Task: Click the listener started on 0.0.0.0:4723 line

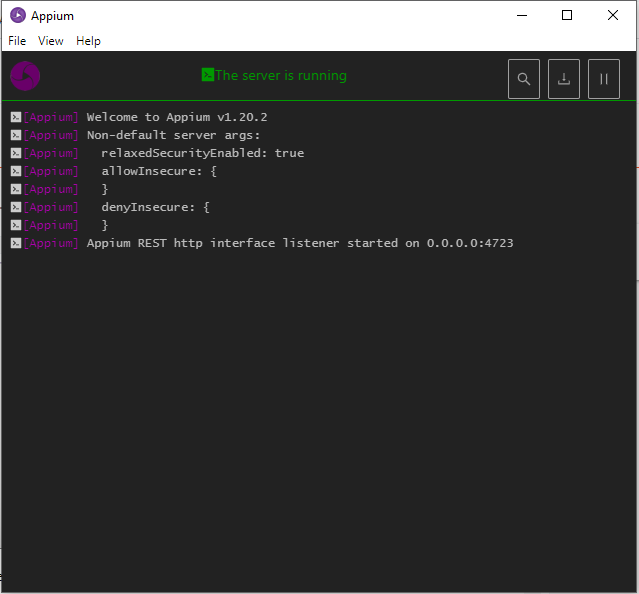Action: (x=300, y=243)
